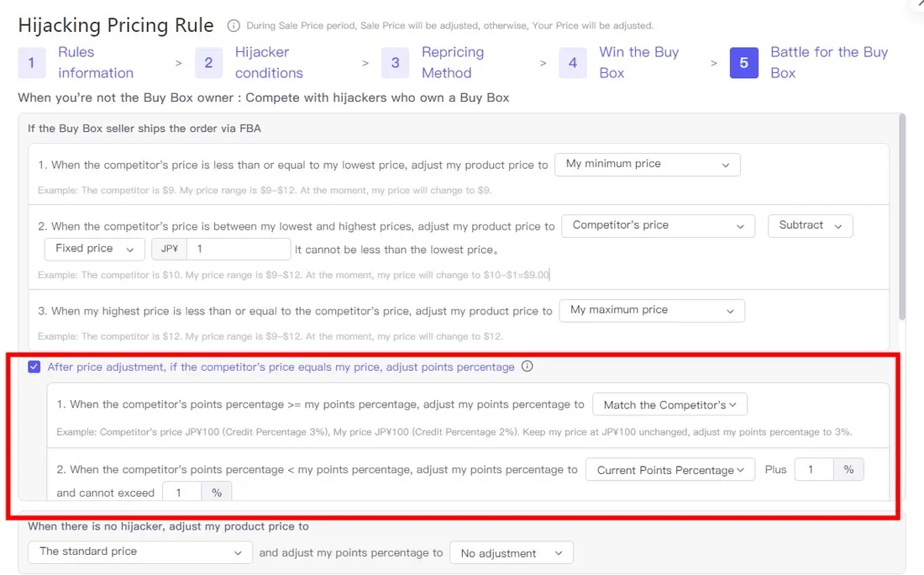
Task: Click the info icon next to the points percentage checkbox
Action: pyautogui.click(x=527, y=367)
